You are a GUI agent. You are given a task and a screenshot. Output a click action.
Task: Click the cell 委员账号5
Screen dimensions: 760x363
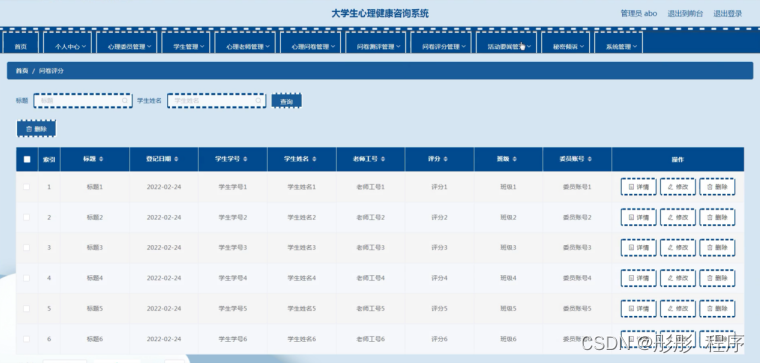pos(577,309)
